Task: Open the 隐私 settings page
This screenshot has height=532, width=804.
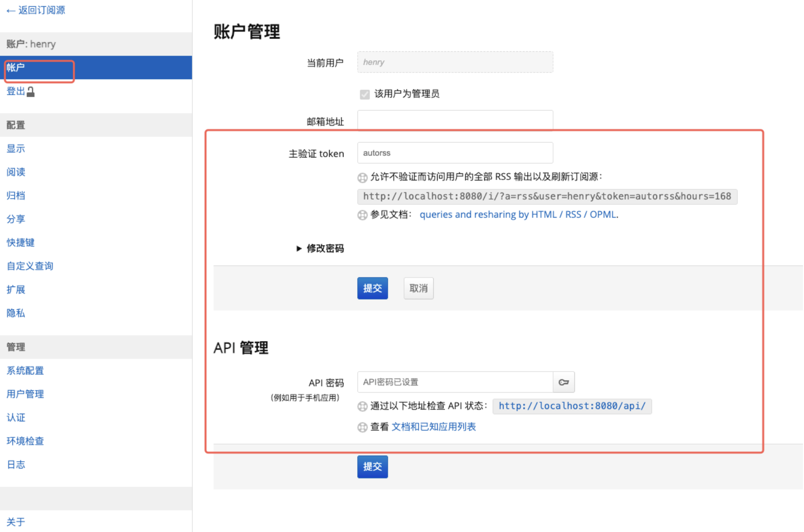Action: pyautogui.click(x=16, y=313)
